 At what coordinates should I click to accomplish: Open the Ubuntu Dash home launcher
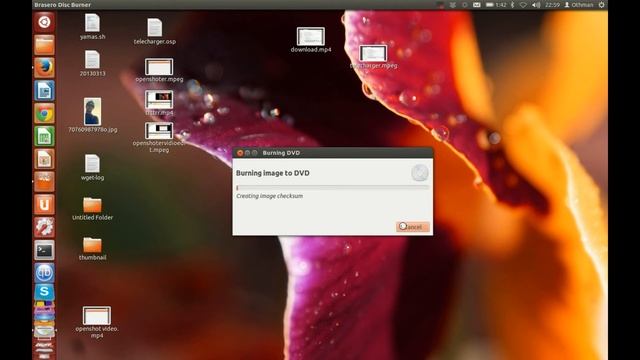click(44, 22)
